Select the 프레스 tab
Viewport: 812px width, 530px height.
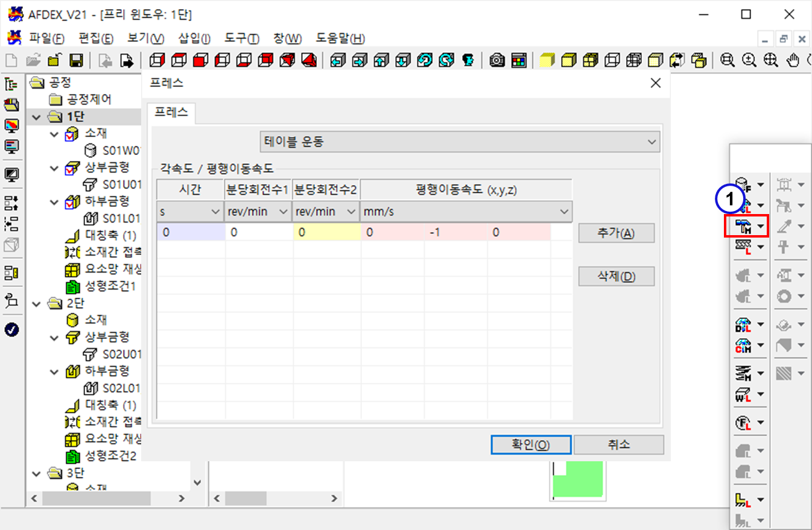point(171,112)
